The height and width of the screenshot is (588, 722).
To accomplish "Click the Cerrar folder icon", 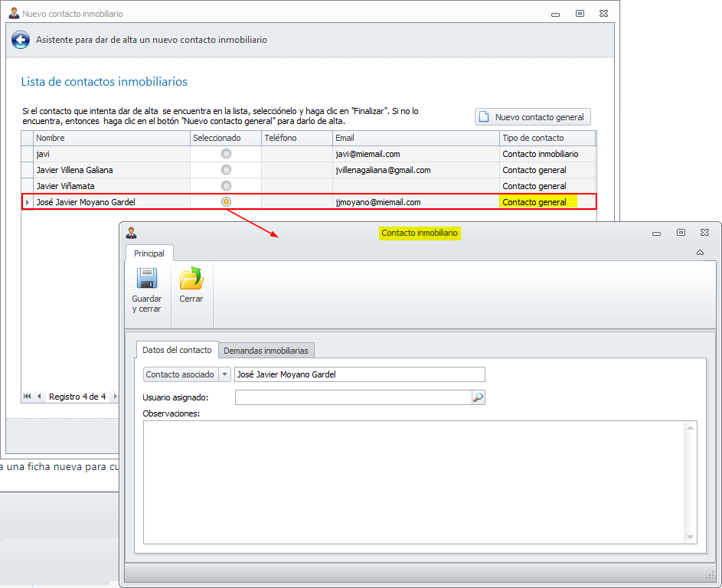I will (191, 278).
